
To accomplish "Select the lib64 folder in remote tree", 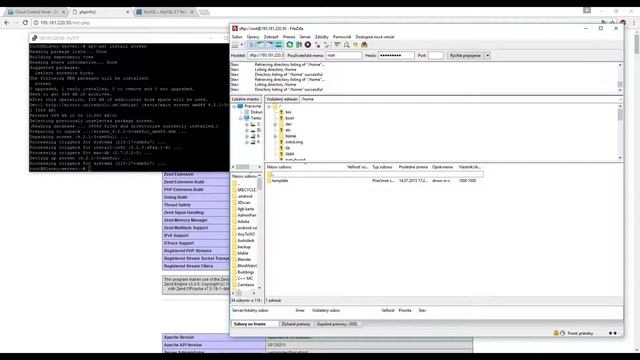I will (289, 154).
